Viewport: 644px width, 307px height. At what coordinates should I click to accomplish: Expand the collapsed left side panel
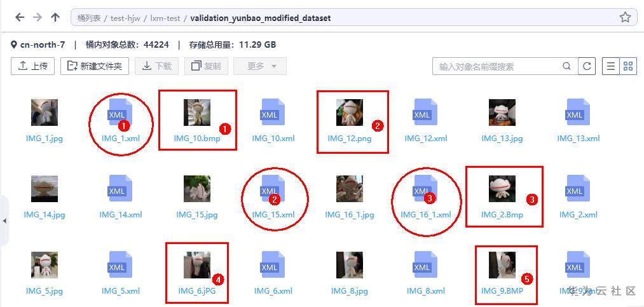coord(4,221)
